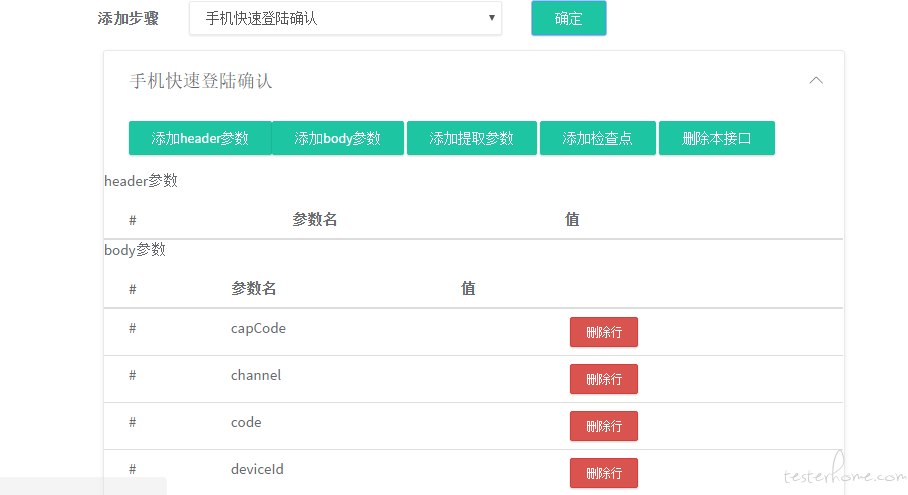Click 参数名 column header in header参数 table
Viewport: 908px width, 495px height.
(x=314, y=220)
